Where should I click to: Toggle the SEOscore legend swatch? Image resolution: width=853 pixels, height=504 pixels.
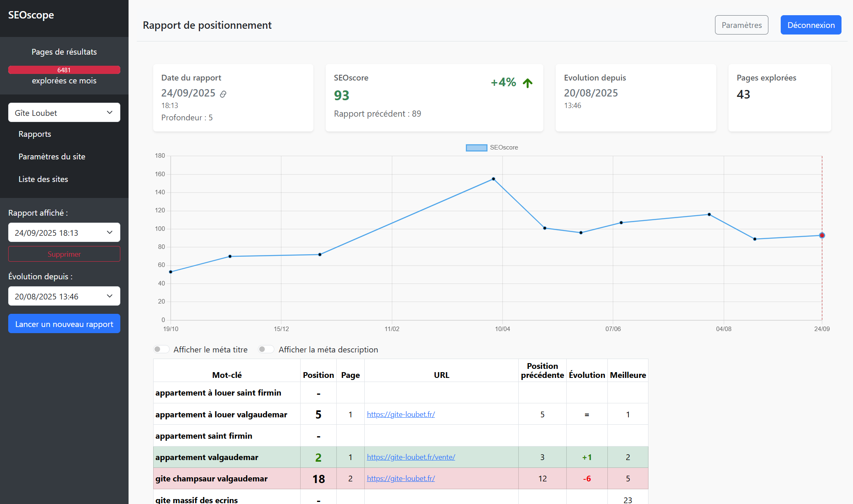click(476, 147)
